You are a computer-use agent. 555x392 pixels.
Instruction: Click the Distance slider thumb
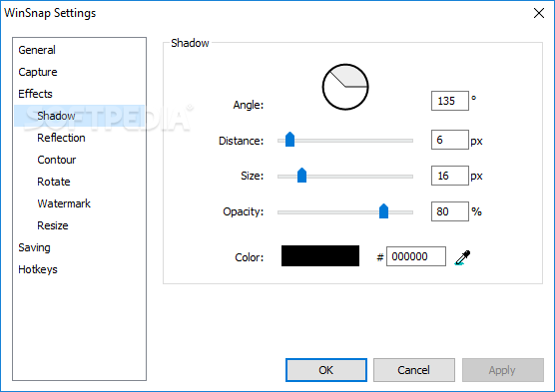coord(289,140)
